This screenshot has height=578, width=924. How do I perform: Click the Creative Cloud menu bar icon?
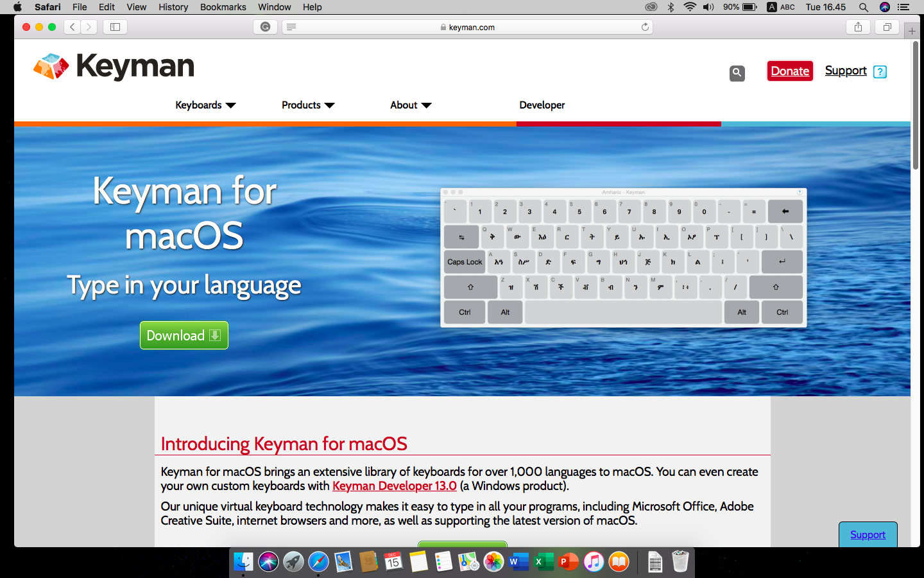point(651,7)
